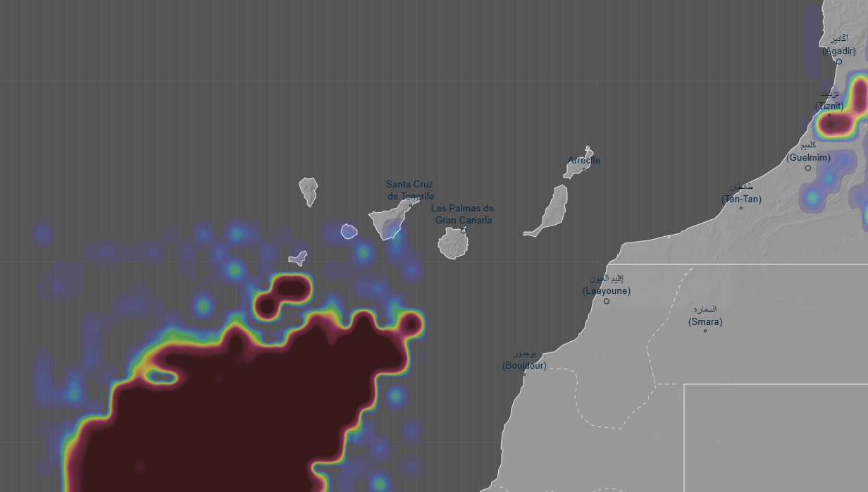This screenshot has width=868, height=492.
Task: Select the Smara marker dot
Action: coord(705,331)
